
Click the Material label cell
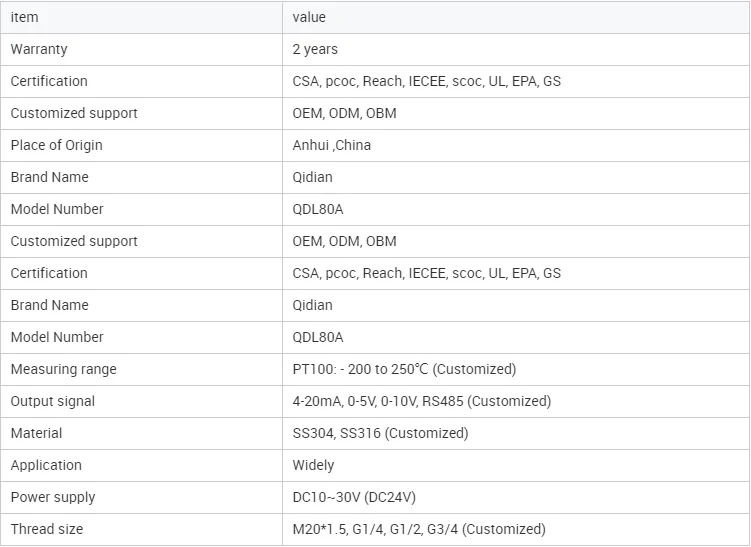(x=36, y=433)
